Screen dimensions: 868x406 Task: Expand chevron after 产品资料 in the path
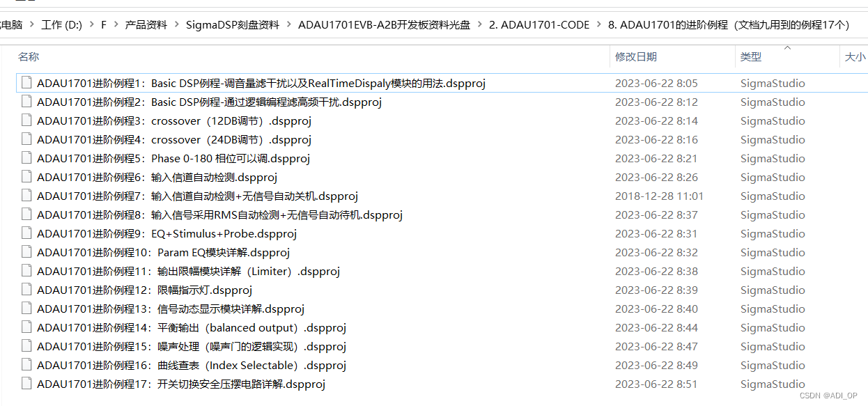[176, 24]
